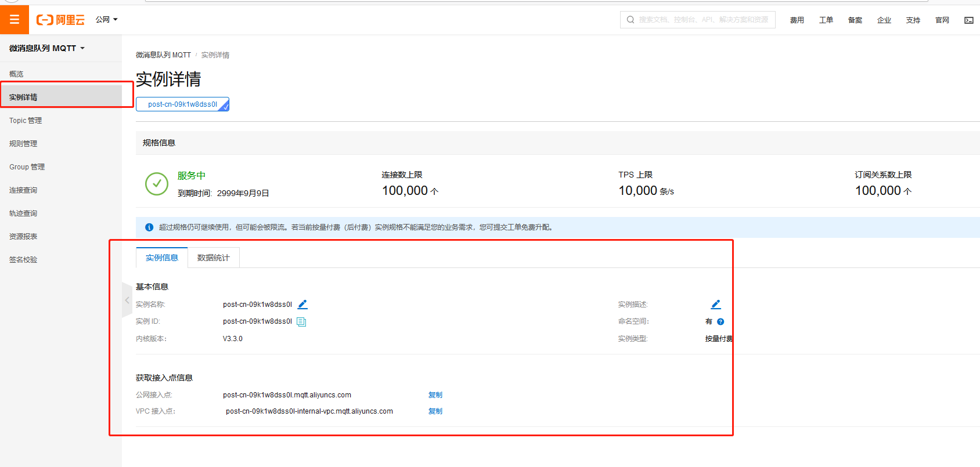Image resolution: width=980 pixels, height=467 pixels.
Task: Focus the top search input field
Action: [x=698, y=20]
